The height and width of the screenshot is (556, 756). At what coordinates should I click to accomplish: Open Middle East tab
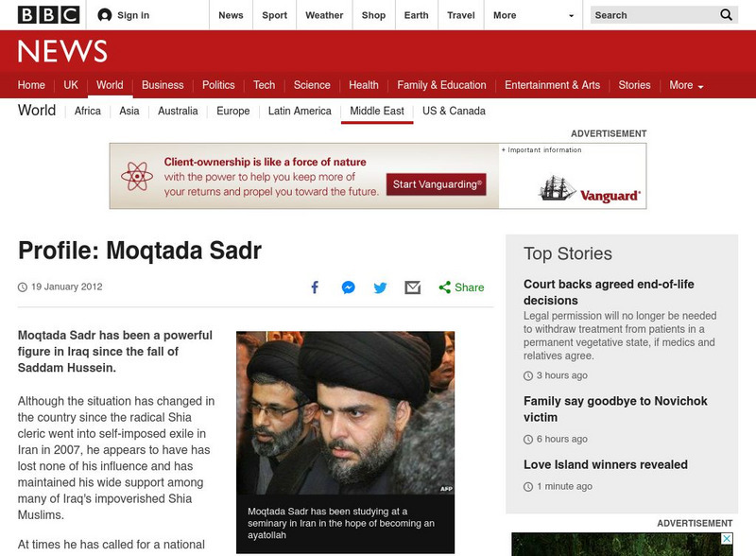(x=377, y=111)
